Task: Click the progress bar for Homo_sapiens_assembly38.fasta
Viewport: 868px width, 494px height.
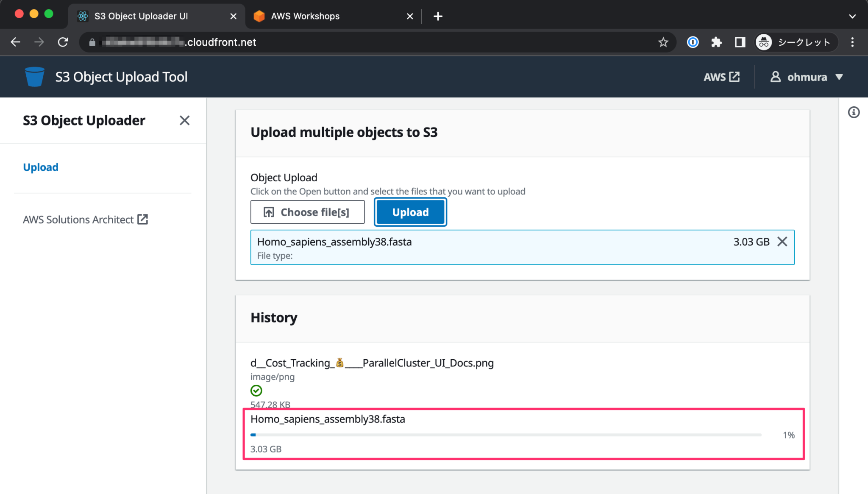Action: (504, 434)
